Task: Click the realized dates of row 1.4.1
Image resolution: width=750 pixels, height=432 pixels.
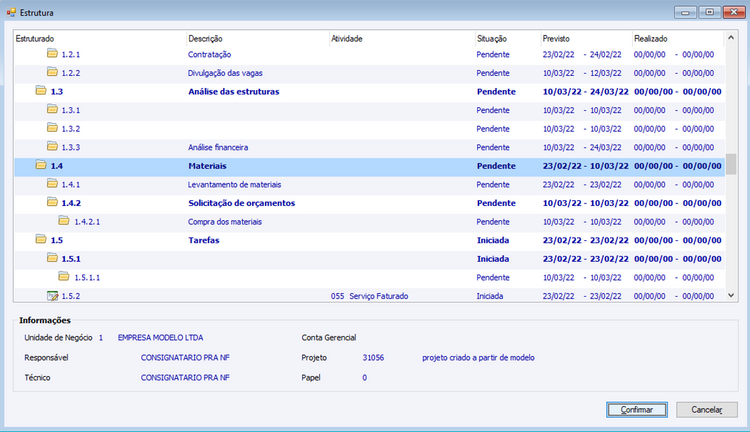Action: coord(674,185)
